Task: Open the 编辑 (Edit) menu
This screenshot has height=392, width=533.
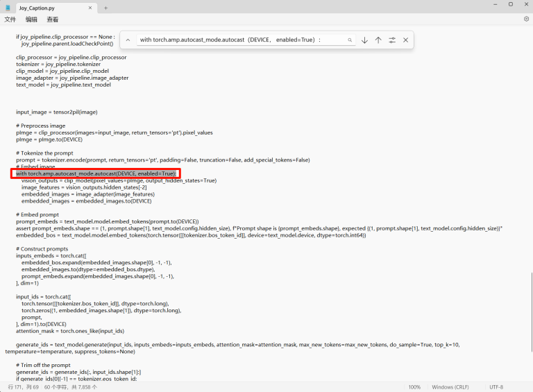Action: click(x=31, y=19)
